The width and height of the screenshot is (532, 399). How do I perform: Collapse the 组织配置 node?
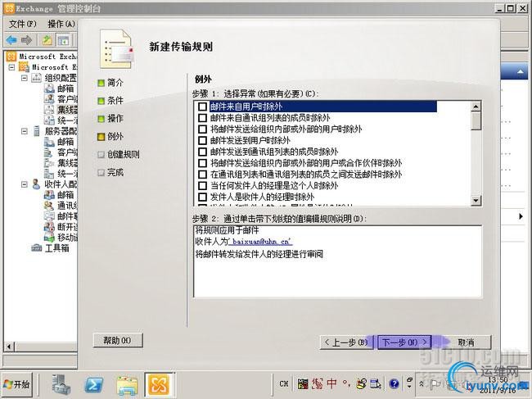(x=25, y=78)
